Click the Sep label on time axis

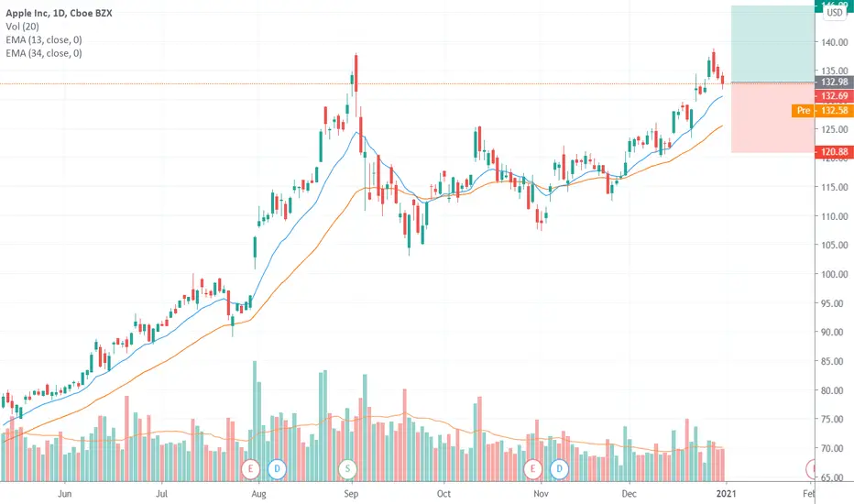coord(351,494)
